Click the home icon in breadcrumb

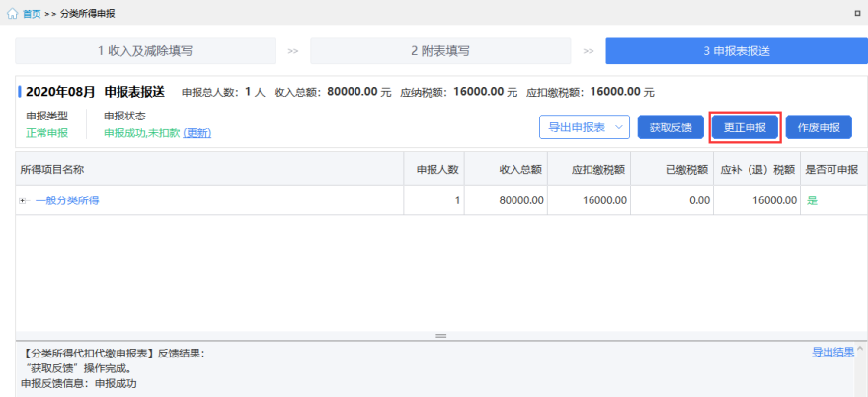(12, 14)
